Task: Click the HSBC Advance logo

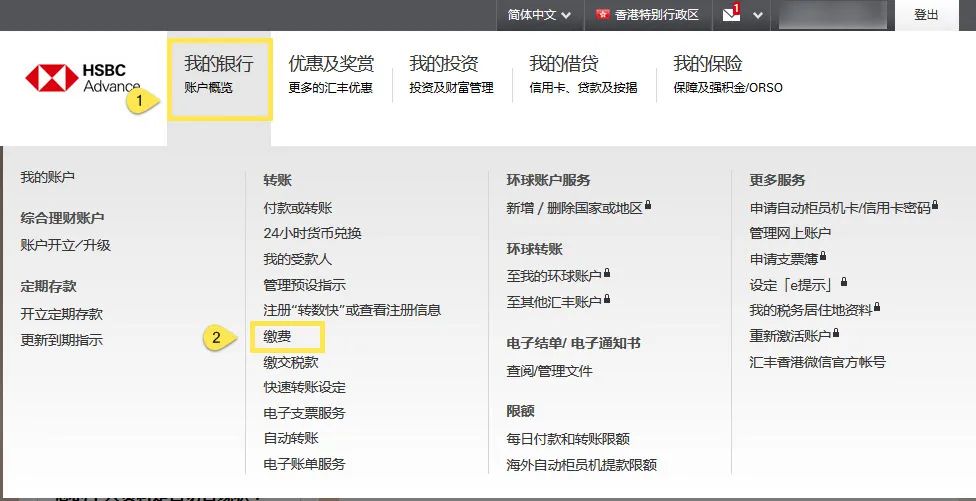Action: (82, 77)
